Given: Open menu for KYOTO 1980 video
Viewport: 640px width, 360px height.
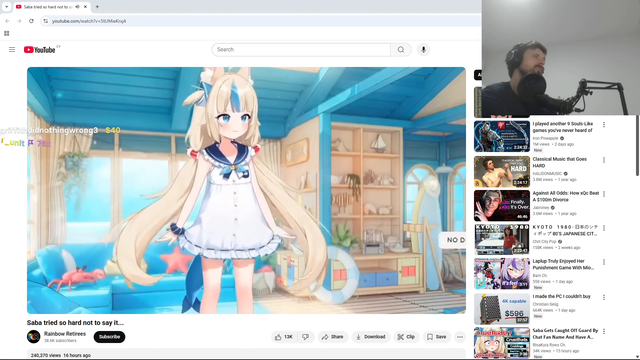Looking at the screenshot, I should click(604, 228).
